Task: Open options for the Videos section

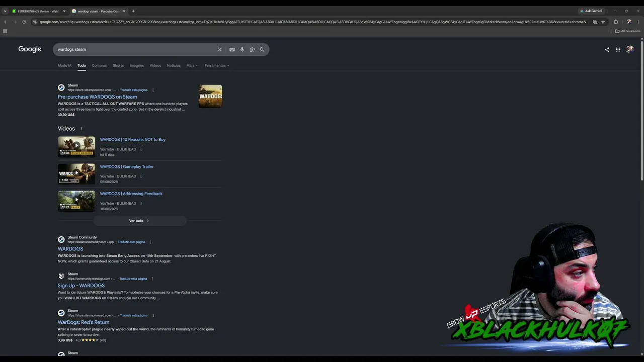Action: 81,129
